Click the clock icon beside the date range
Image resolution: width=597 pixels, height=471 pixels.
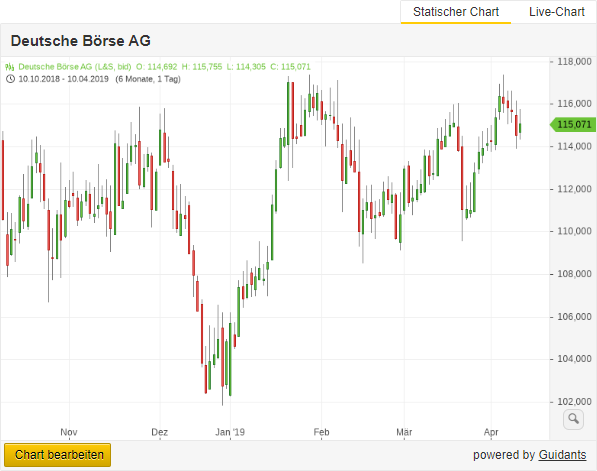coord(10,79)
